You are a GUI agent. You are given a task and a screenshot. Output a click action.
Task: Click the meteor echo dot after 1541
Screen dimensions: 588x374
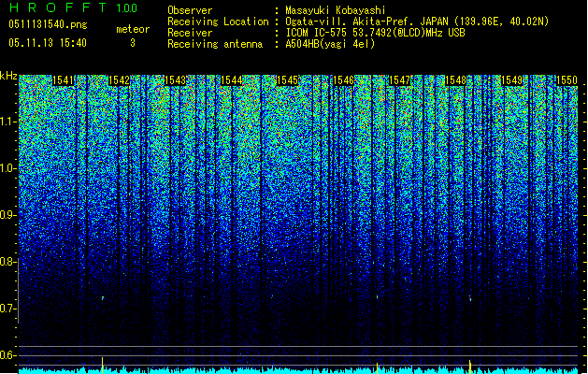102,298
